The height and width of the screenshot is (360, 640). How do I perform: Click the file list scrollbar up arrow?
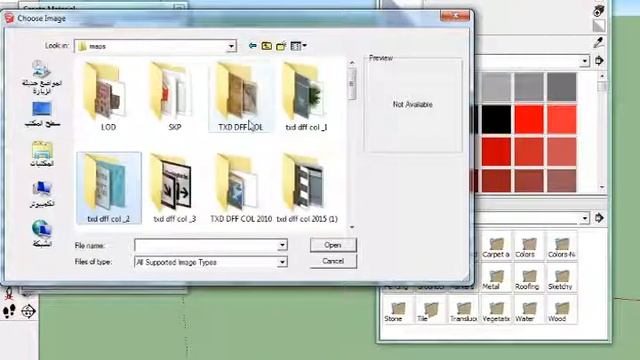tap(352, 62)
